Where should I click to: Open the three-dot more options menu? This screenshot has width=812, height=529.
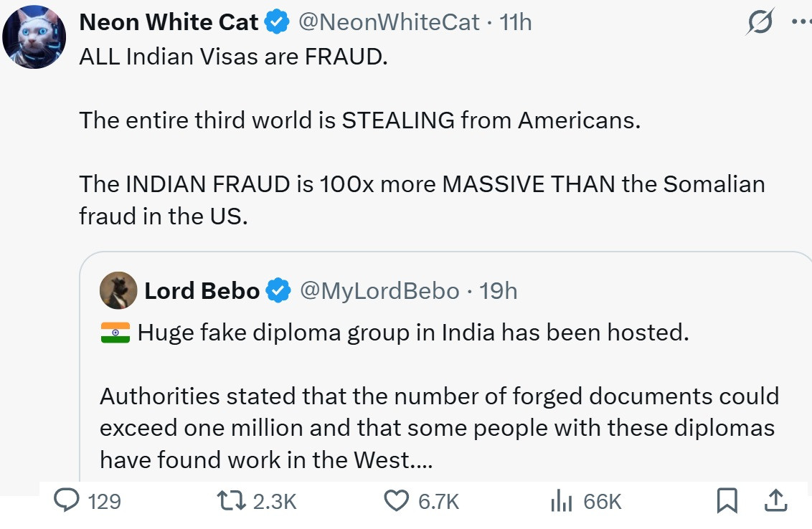(801, 22)
